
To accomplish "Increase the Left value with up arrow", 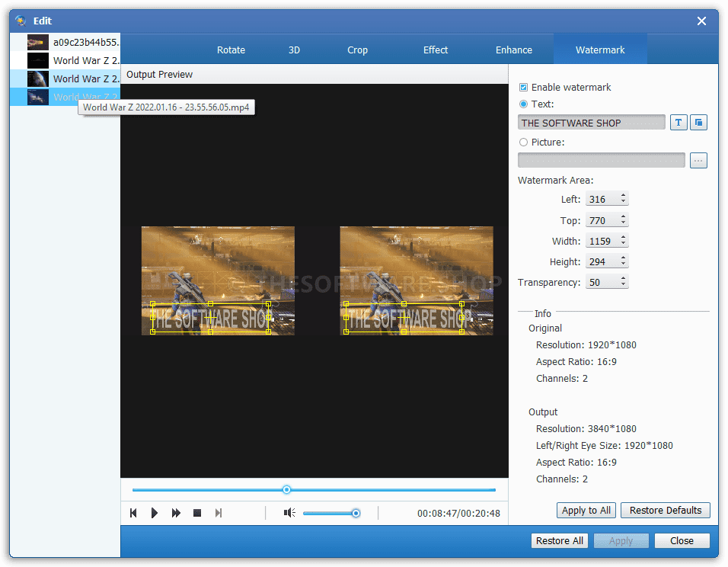I will (623, 195).
